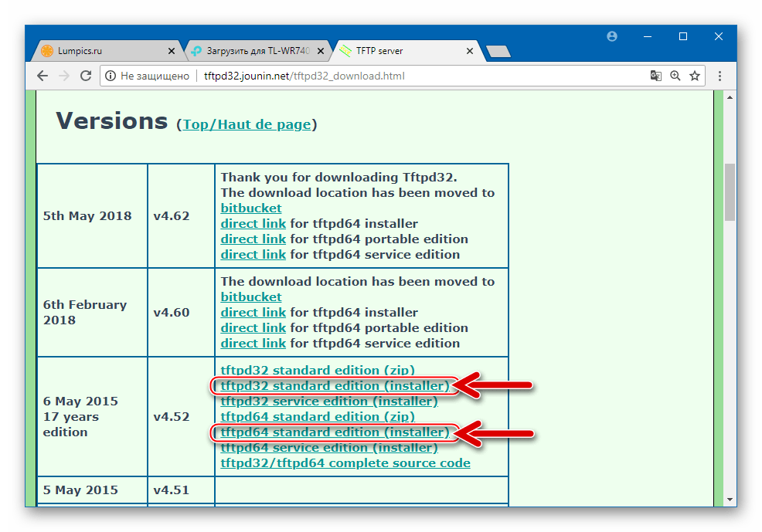The width and height of the screenshot is (762, 532).
Task: Select the 'v4.51' version cell
Action: (x=182, y=490)
